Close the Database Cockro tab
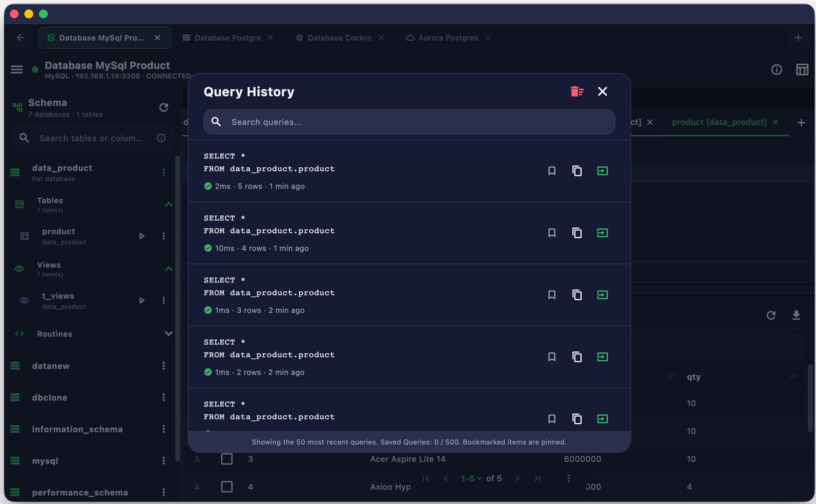The width and height of the screenshot is (816, 504). click(x=381, y=38)
